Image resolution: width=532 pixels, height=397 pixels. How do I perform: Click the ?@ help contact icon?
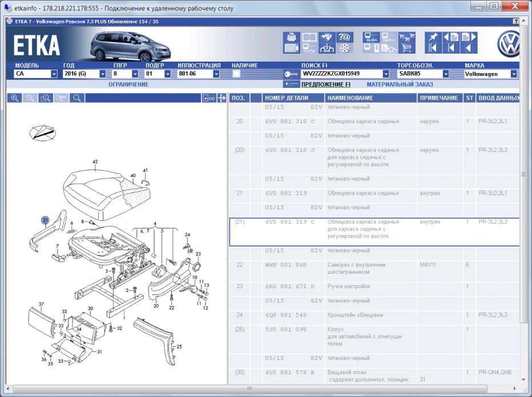[x=344, y=37]
